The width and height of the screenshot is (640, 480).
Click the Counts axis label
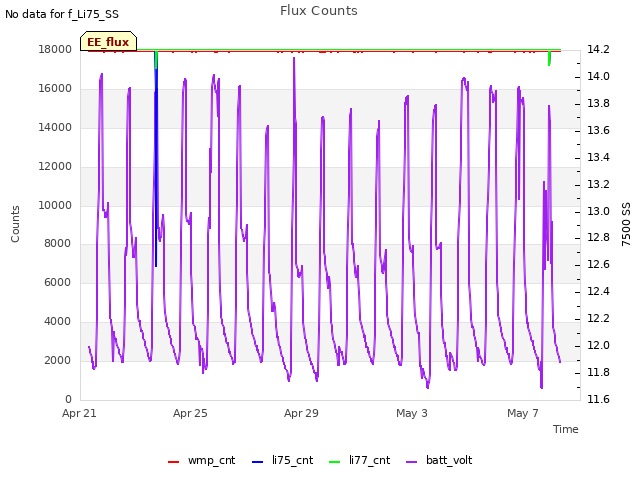pos(15,224)
